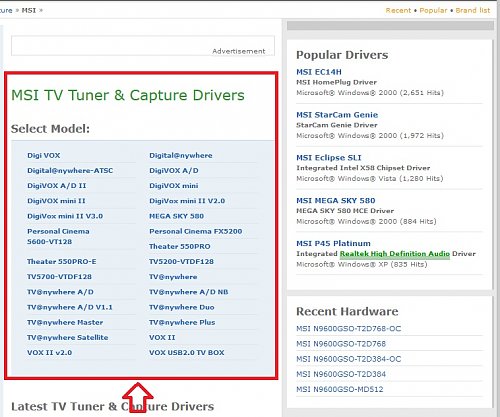
Task: Click the MSI TV Tuner & Capture Drivers title
Action: point(128,95)
